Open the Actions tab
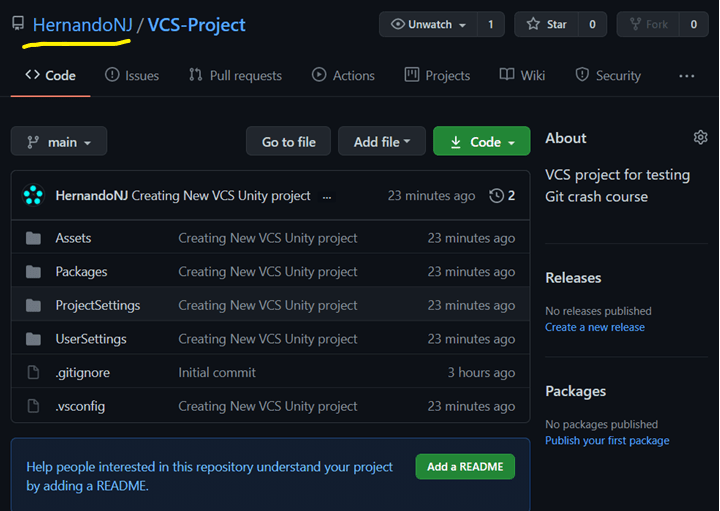Screen dimensions: 720x511 click(x=343, y=75)
